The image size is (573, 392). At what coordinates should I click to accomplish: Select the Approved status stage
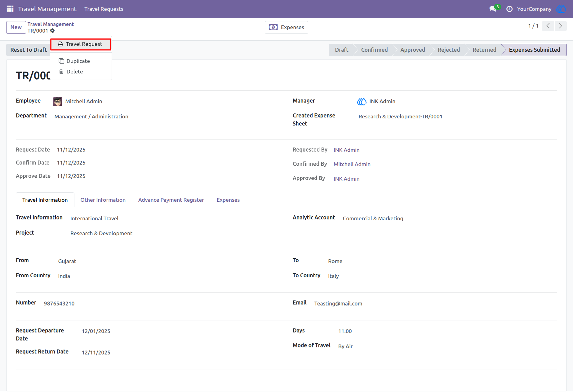click(412, 50)
